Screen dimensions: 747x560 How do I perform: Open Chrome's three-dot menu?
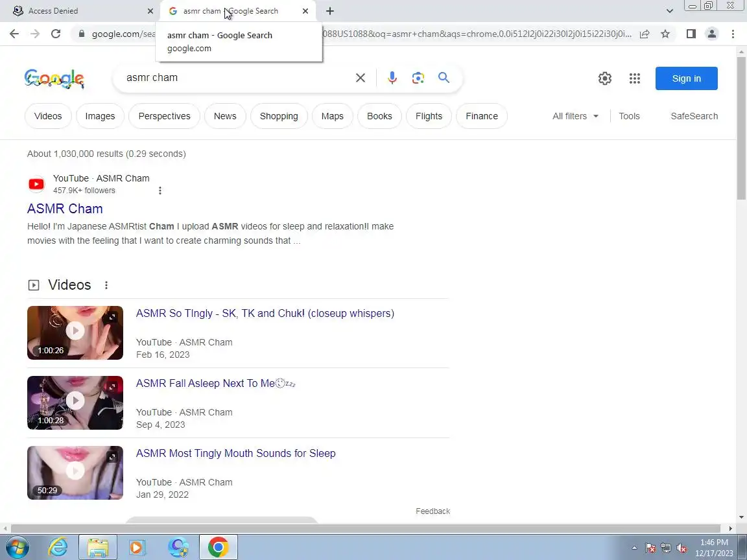[x=733, y=34]
